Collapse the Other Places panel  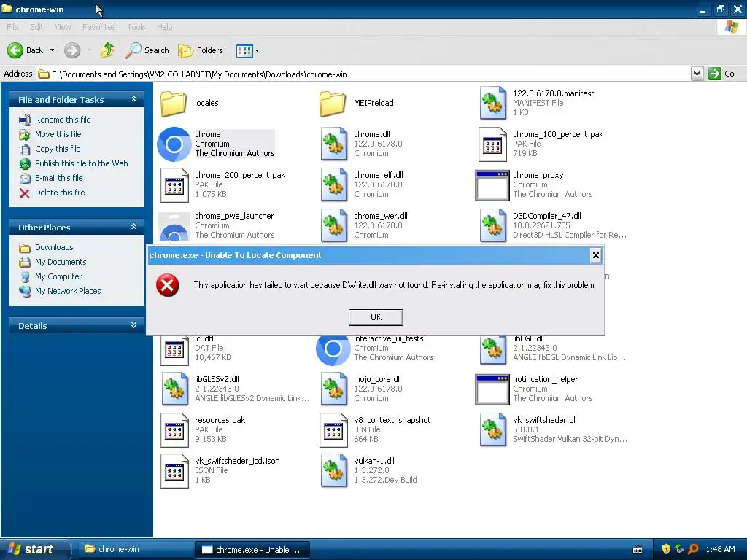pos(134,227)
